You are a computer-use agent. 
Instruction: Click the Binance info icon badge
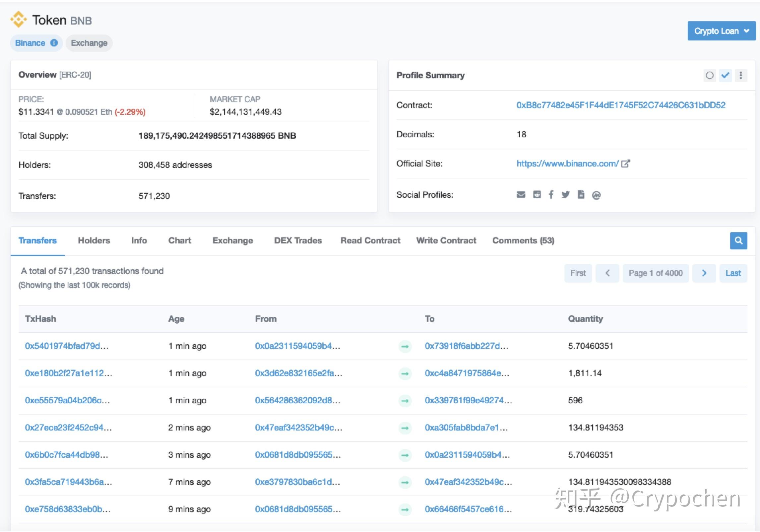(x=54, y=43)
